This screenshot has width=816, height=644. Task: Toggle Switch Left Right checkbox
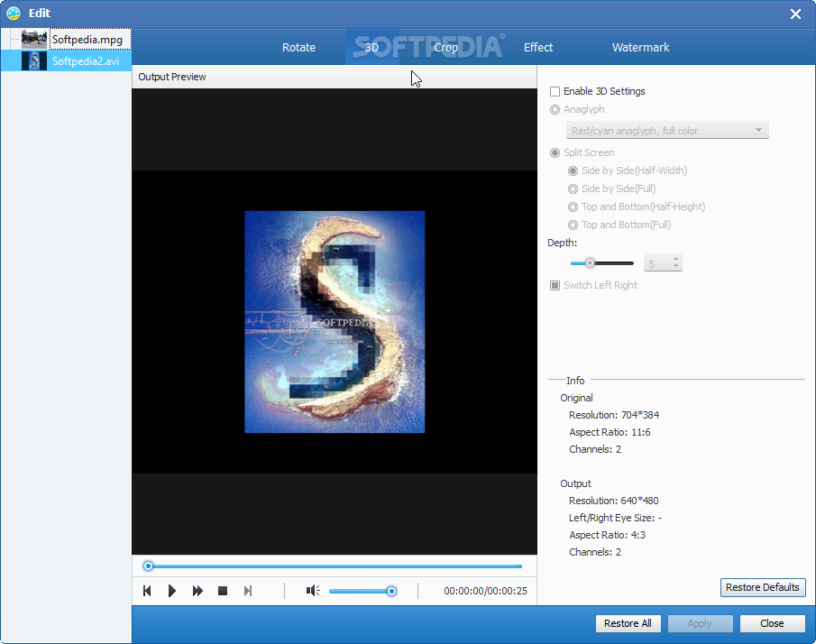555,285
